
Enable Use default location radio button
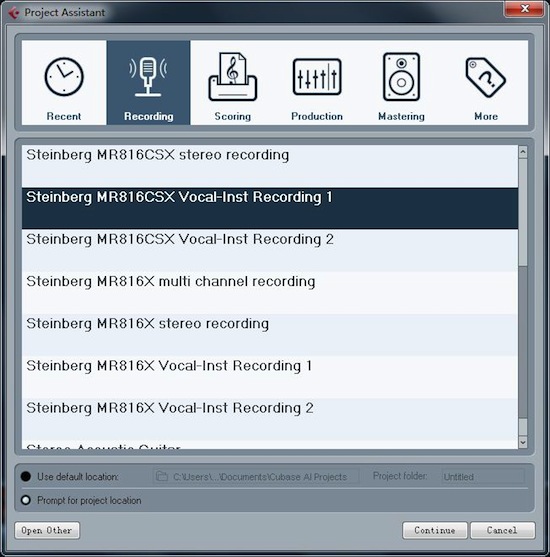click(x=26, y=476)
